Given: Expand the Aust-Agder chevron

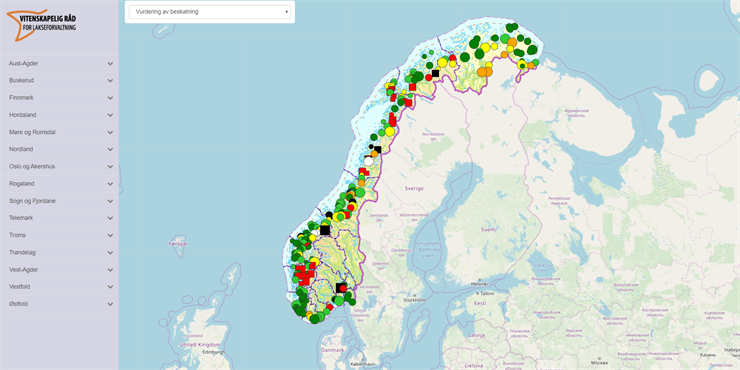Looking at the screenshot, I should coord(110,63).
